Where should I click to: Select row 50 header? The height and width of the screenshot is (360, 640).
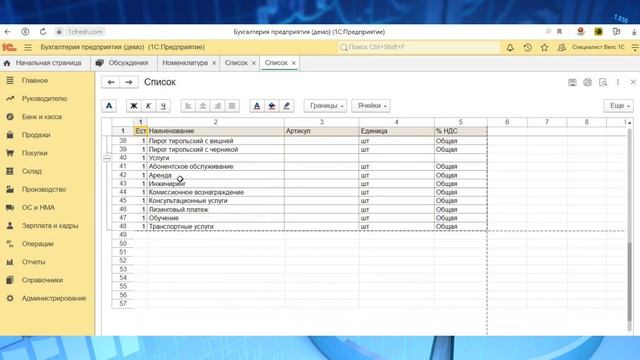tap(123, 244)
